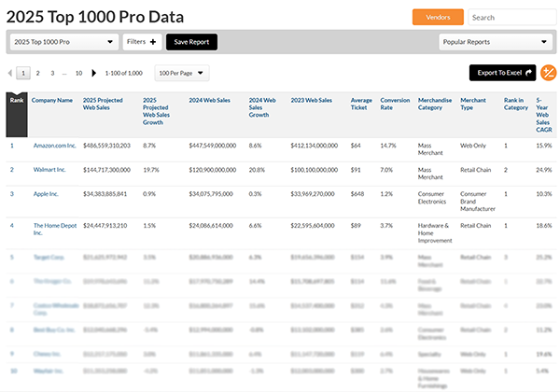The height and width of the screenshot is (392, 560).
Task: Click the orange plus/minus columns icon
Action: pos(548,73)
